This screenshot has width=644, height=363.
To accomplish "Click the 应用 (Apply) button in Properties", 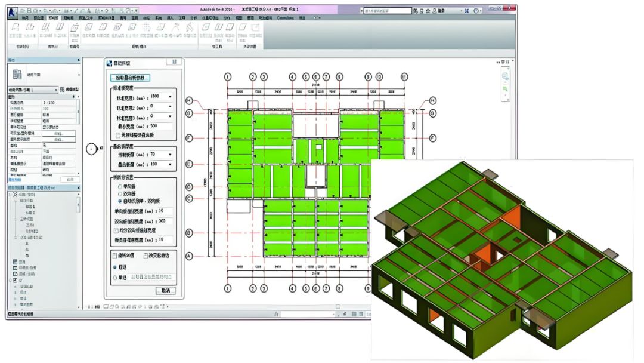I will point(70,180).
